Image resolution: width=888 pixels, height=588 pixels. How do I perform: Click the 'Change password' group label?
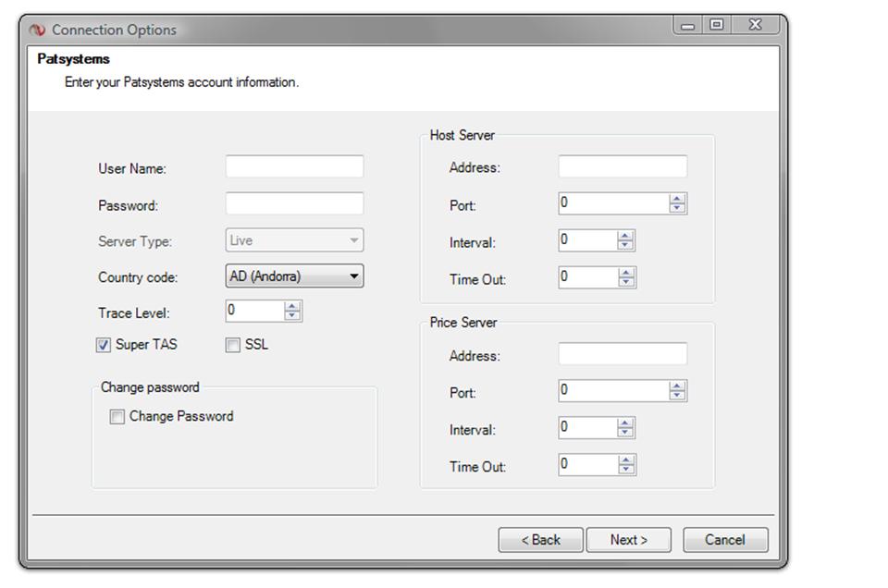coord(150,387)
